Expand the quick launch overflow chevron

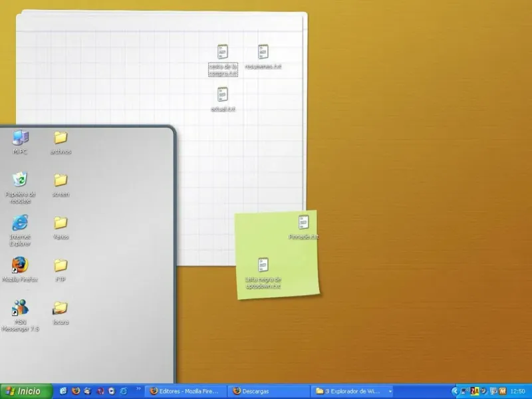click(138, 388)
